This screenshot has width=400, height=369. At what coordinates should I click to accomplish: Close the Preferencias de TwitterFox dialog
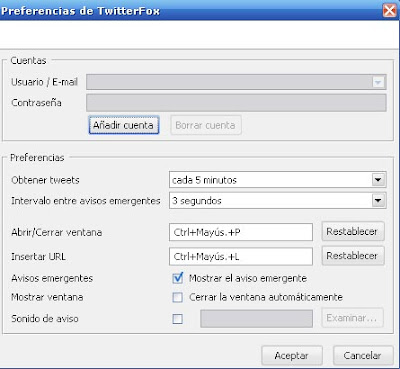tap(389, 11)
